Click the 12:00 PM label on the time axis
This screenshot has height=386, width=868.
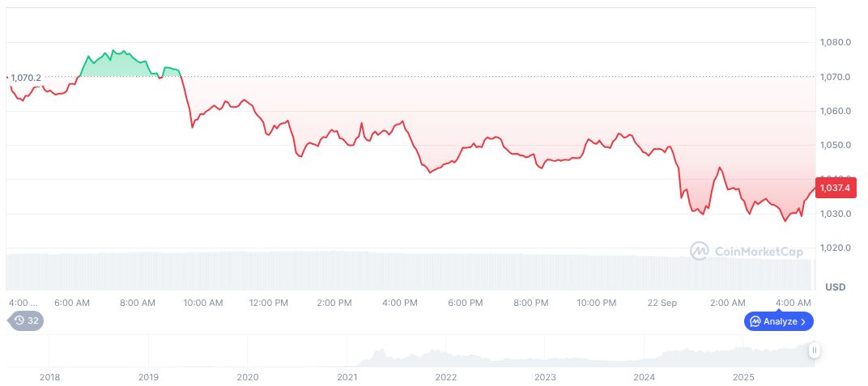[x=268, y=303]
